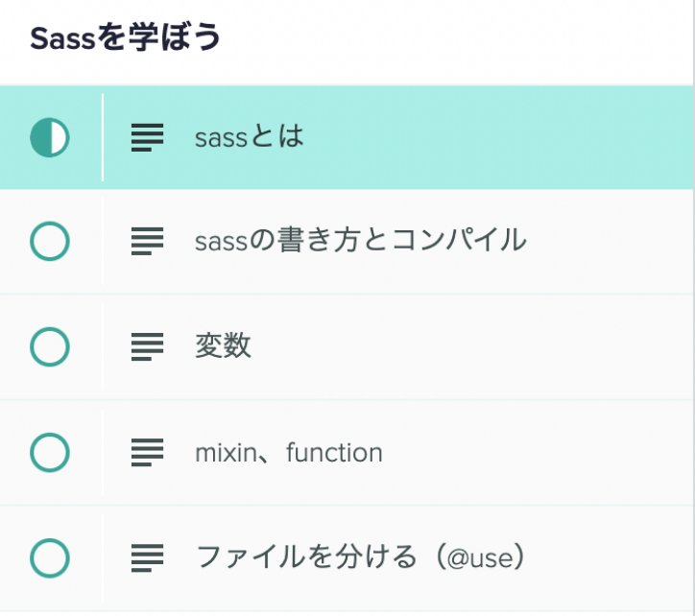
Task: Check the empty circle beside mixin、function
Action: [50, 452]
